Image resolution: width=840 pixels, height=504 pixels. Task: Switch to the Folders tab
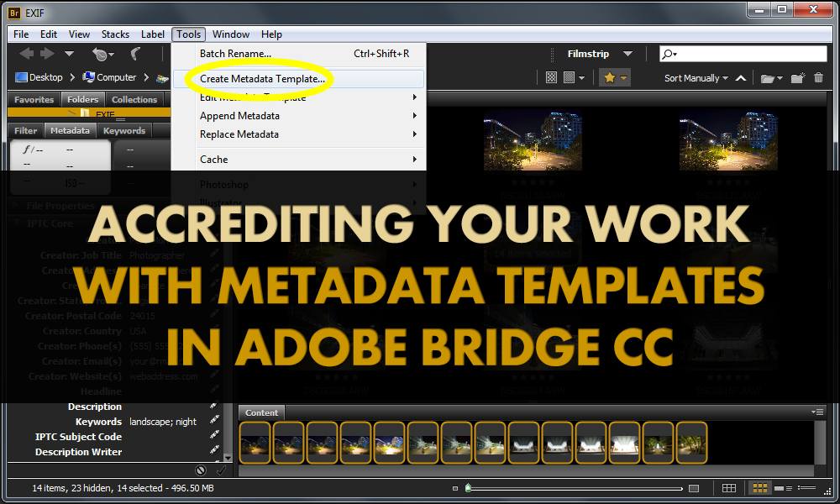coord(82,100)
